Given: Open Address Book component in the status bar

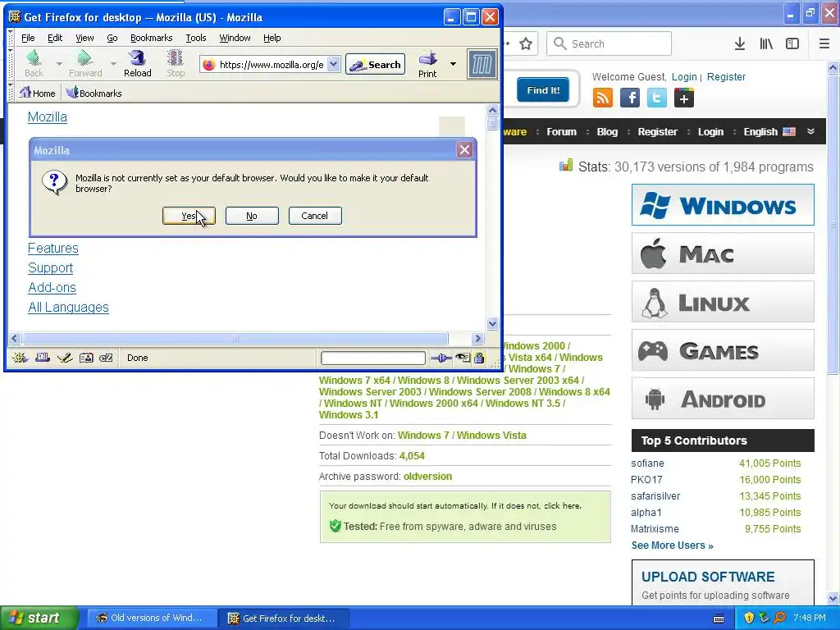Looking at the screenshot, I should pos(86,358).
